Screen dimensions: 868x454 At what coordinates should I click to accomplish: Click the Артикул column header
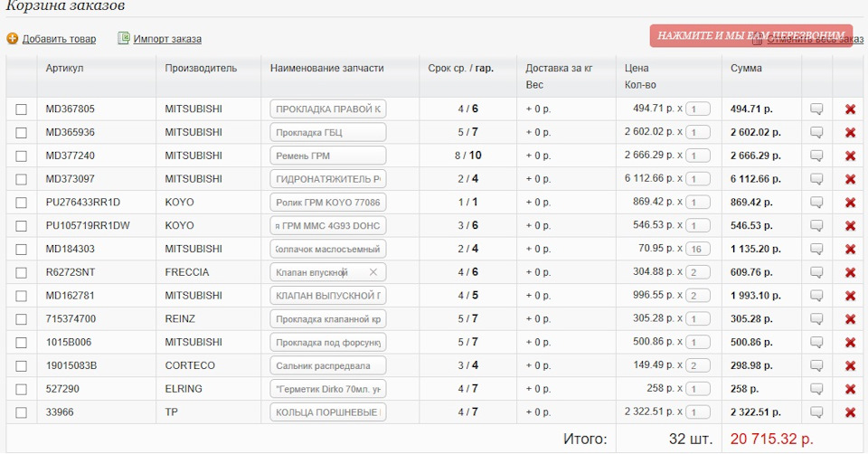(64, 68)
